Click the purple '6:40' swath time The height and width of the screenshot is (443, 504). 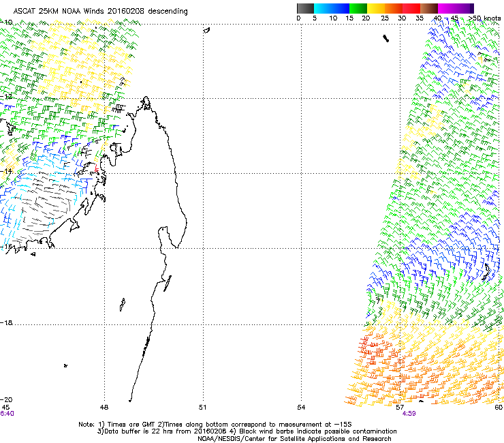coord(7,414)
